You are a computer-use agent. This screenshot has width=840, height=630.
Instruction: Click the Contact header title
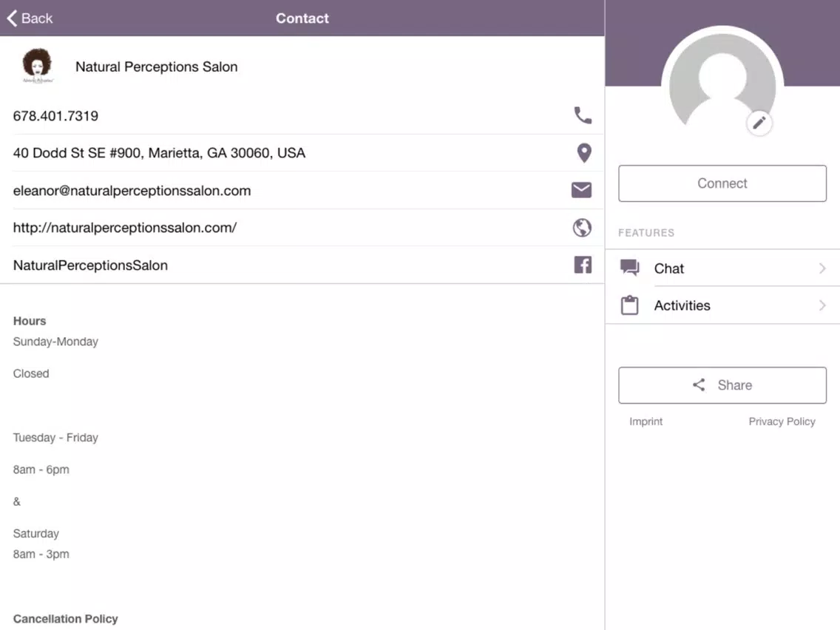pyautogui.click(x=302, y=18)
